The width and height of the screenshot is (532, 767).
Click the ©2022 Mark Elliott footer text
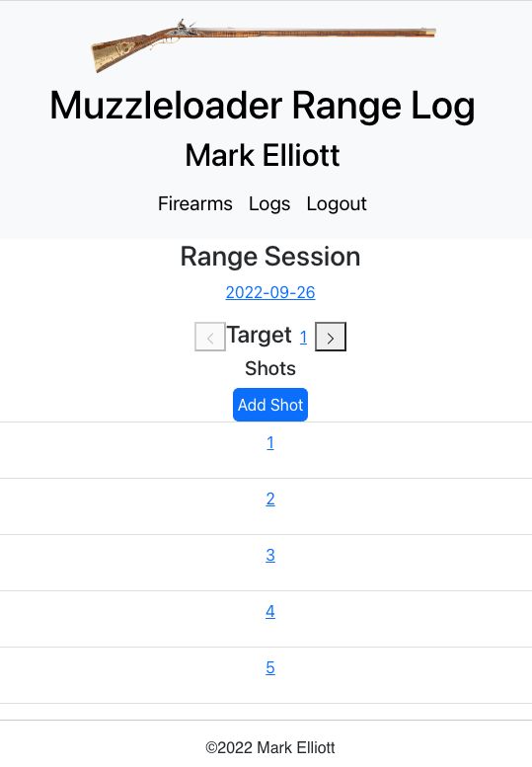click(x=270, y=747)
